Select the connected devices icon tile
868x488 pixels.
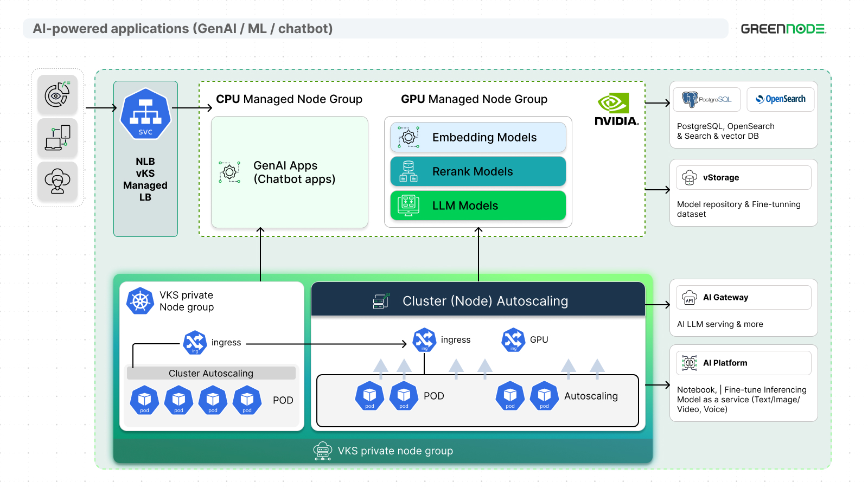pyautogui.click(x=58, y=138)
